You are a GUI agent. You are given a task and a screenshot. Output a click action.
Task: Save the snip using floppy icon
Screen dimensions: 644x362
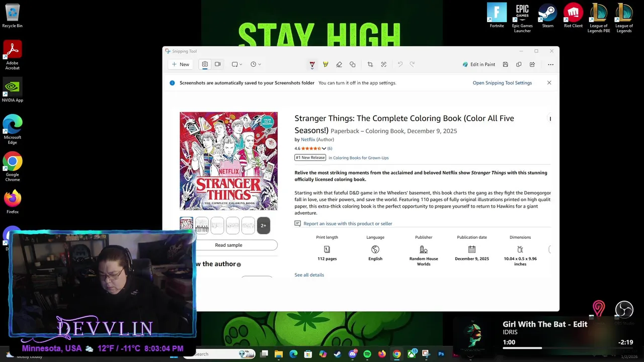[505, 64]
